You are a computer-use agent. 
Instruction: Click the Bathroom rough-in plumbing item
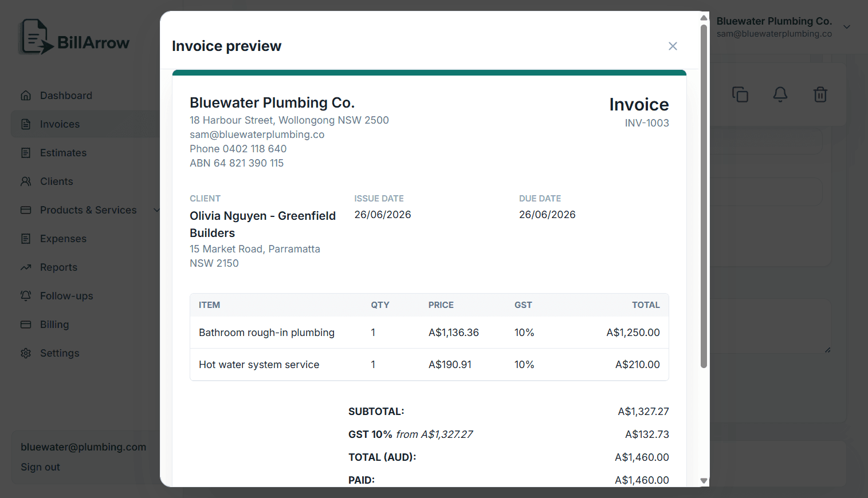pyautogui.click(x=266, y=333)
